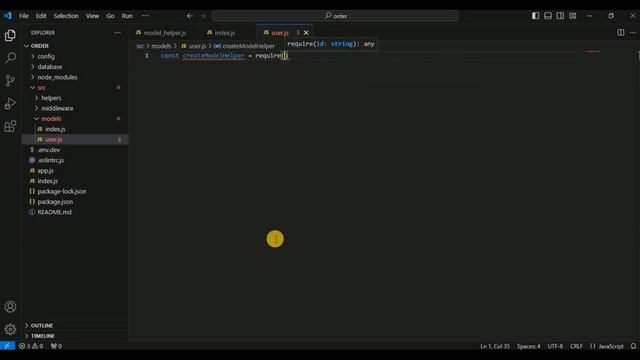Viewport: 640px width, 360px height.
Task: Toggle the primary side bar layout icon
Action: tap(536, 16)
